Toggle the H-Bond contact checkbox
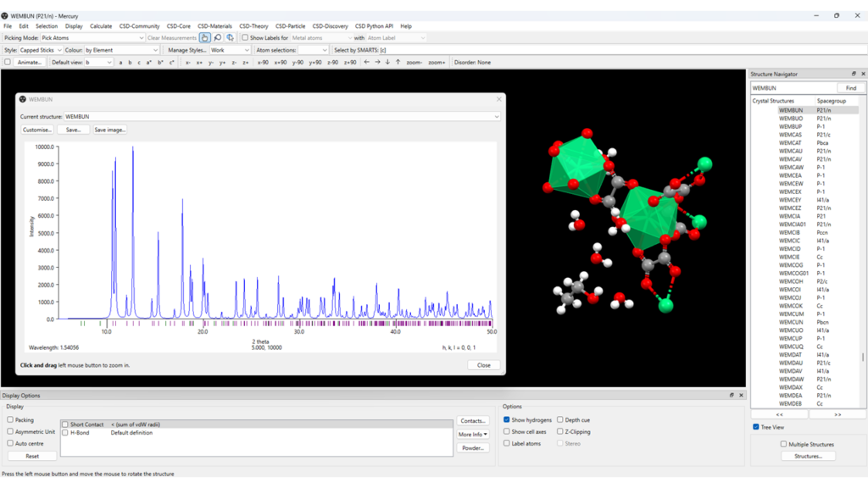 [x=65, y=432]
